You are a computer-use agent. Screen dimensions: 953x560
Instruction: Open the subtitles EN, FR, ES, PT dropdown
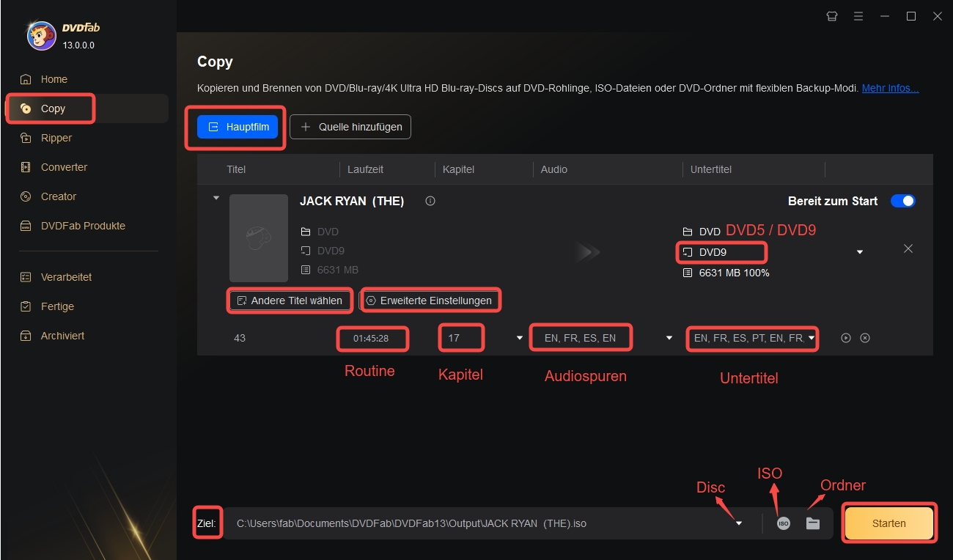click(x=812, y=338)
